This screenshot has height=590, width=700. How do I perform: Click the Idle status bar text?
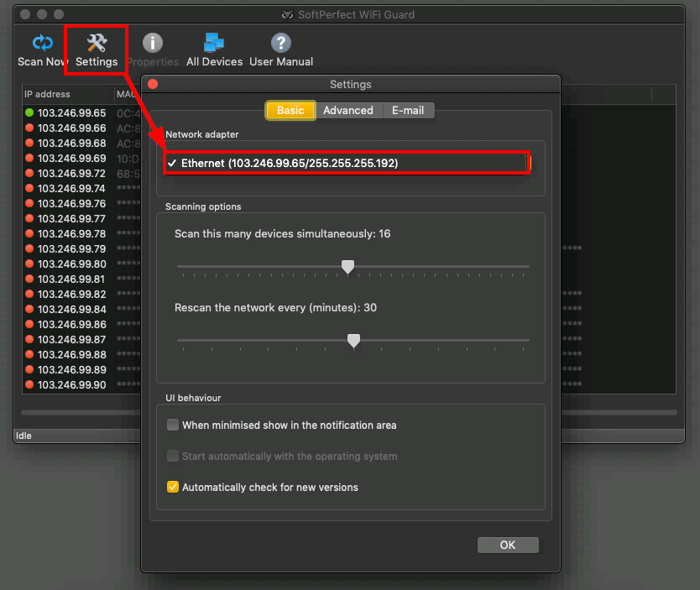[24, 436]
